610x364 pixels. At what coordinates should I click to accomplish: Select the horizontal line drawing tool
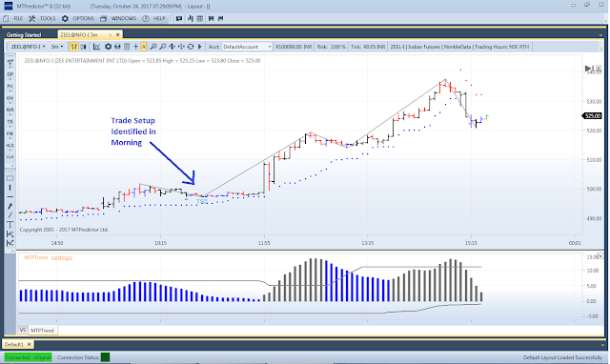[x=10, y=197]
